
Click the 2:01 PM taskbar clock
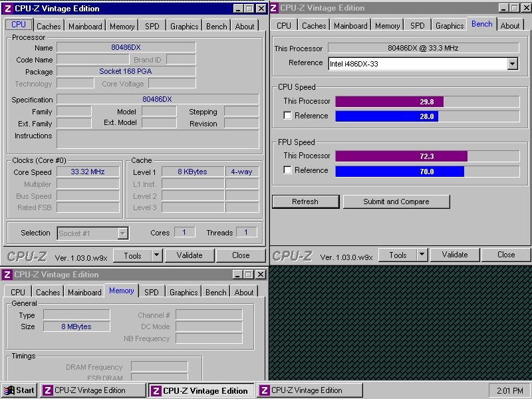pyautogui.click(x=509, y=390)
